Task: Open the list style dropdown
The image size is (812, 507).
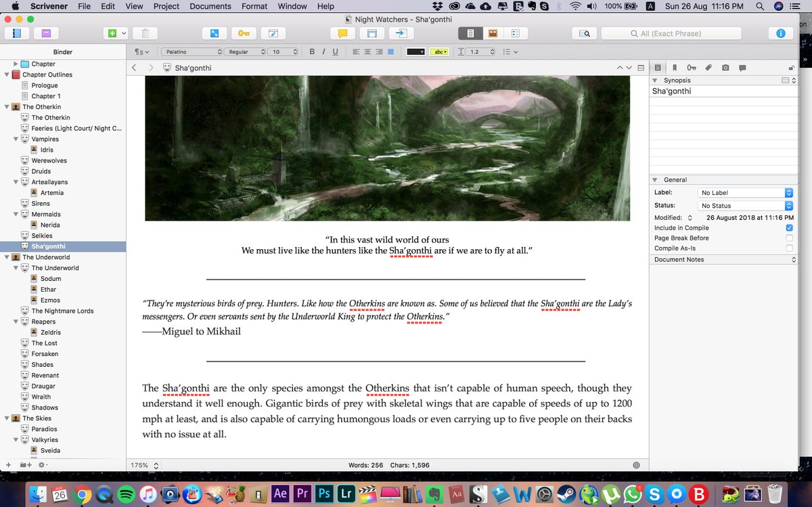Action: [x=510, y=51]
